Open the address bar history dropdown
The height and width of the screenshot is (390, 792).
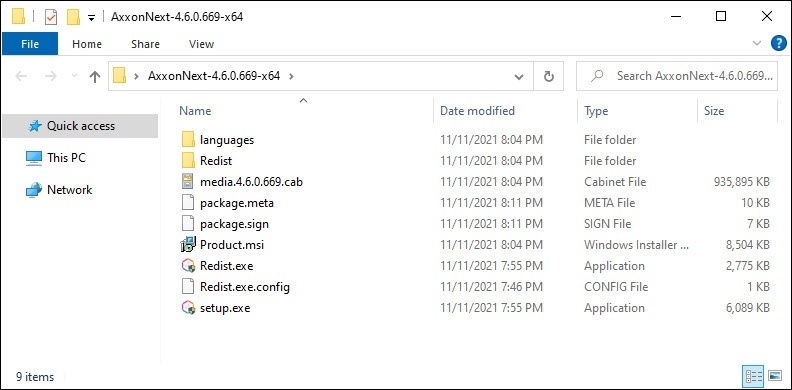pyautogui.click(x=519, y=77)
